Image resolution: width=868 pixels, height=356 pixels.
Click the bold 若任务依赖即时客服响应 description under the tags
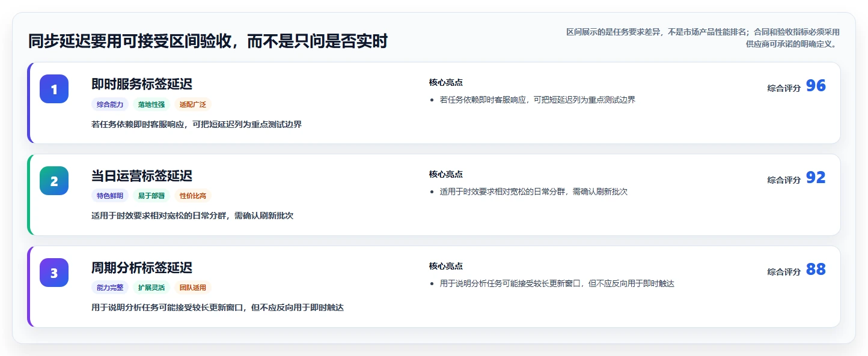click(197, 124)
